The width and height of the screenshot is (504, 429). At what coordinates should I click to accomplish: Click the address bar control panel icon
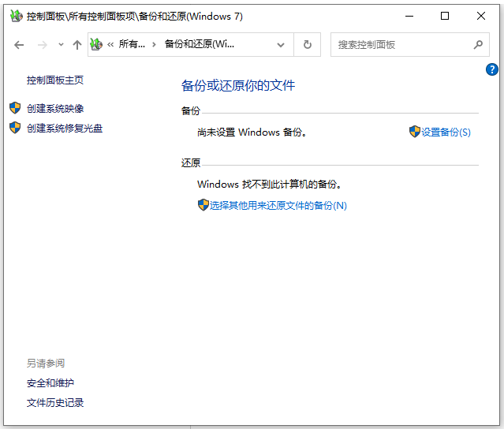pos(96,44)
